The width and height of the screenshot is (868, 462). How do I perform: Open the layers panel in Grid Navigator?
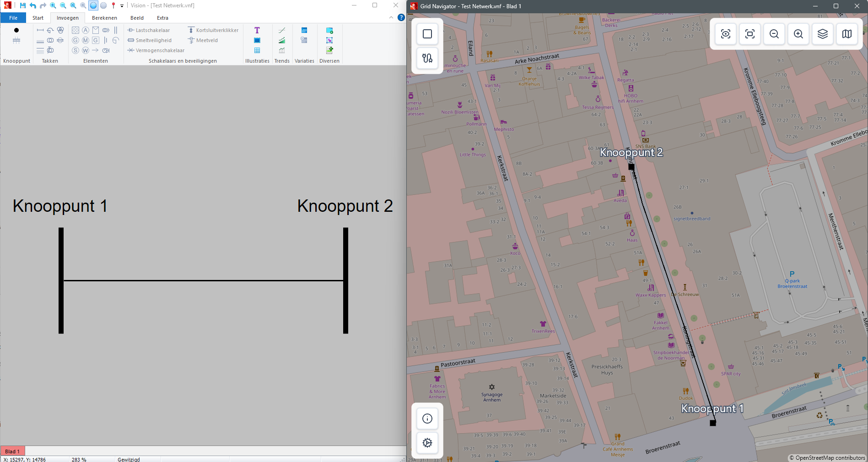click(823, 34)
